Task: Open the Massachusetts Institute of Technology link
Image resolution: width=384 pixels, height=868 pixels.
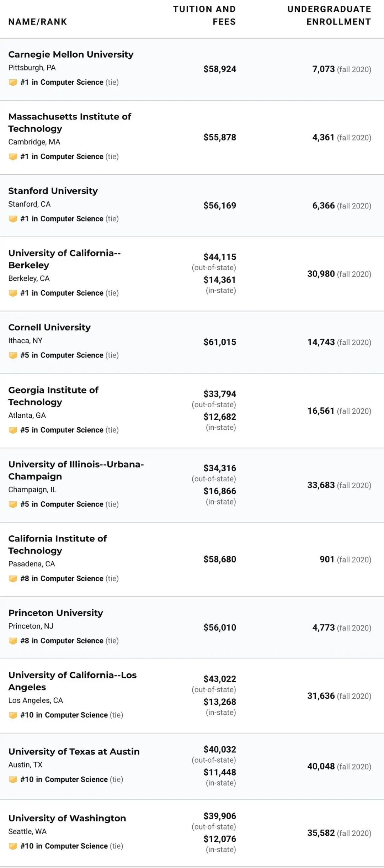Action: pyautogui.click(x=70, y=122)
